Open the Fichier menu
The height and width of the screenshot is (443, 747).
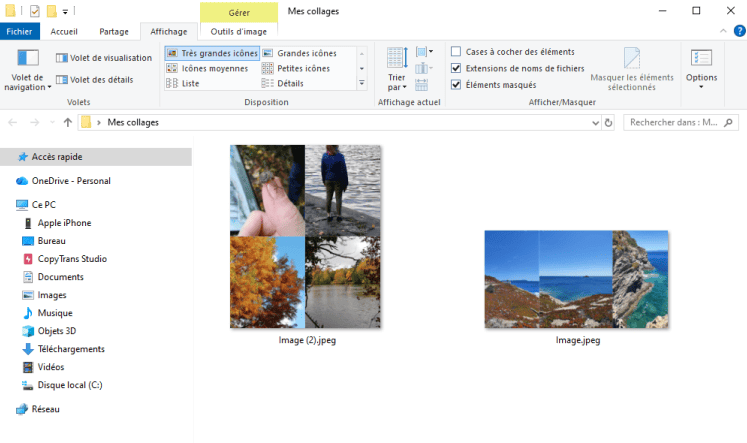click(19, 31)
